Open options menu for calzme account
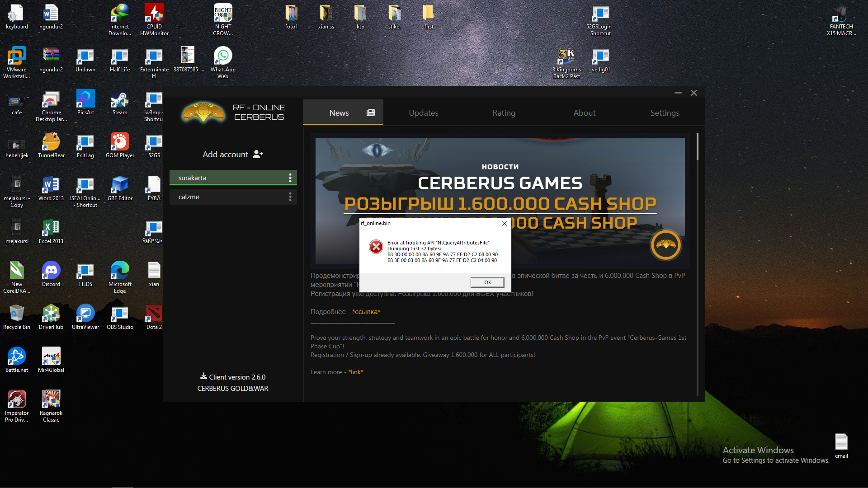868x488 pixels. 290,197
